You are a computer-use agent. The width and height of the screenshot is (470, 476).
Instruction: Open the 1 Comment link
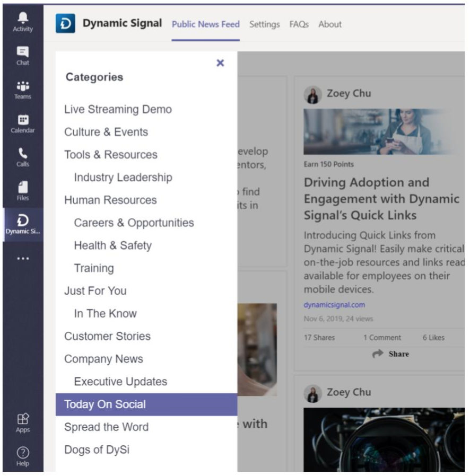click(x=382, y=338)
